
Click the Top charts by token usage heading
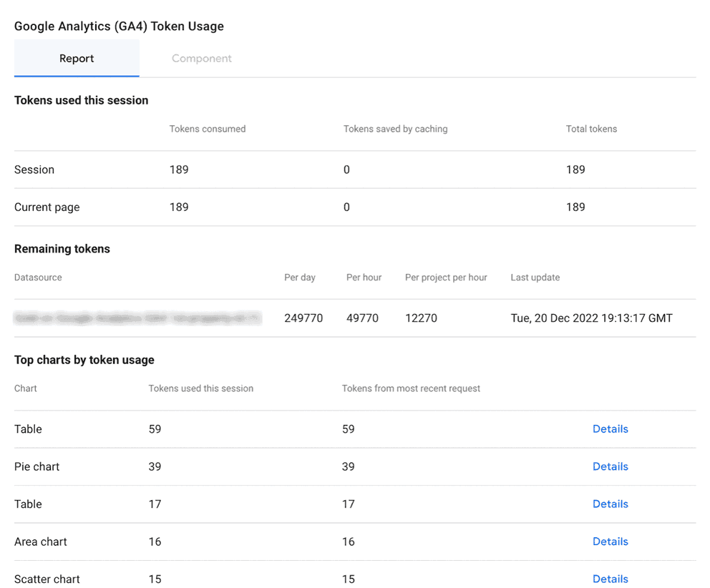pos(84,360)
